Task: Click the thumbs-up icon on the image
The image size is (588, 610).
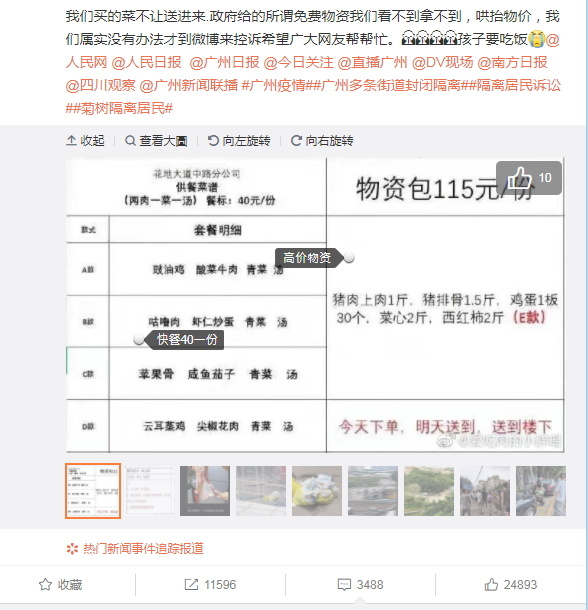Action: 520,178
